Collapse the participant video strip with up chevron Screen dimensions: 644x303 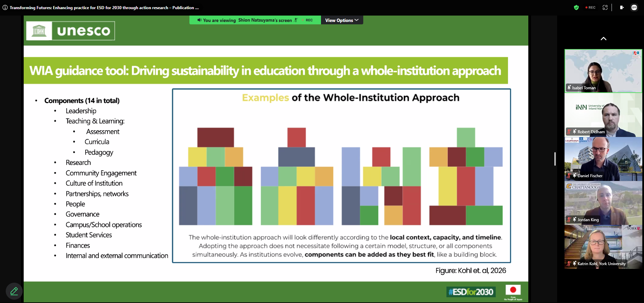(x=603, y=39)
